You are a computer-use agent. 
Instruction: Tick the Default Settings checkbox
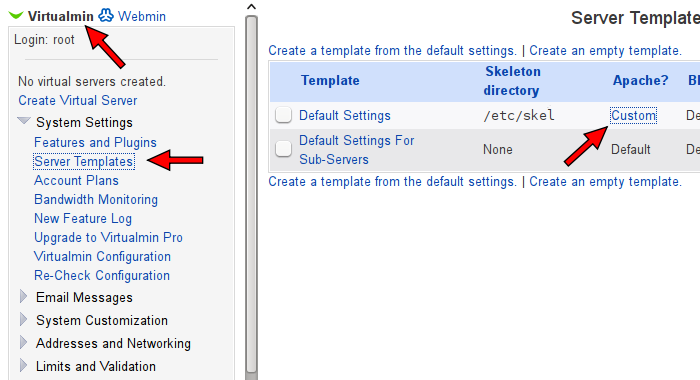(x=283, y=115)
